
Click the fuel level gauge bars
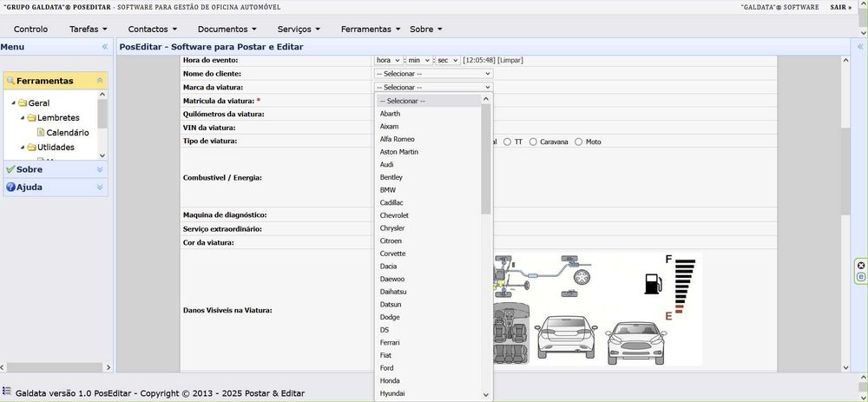point(685,287)
